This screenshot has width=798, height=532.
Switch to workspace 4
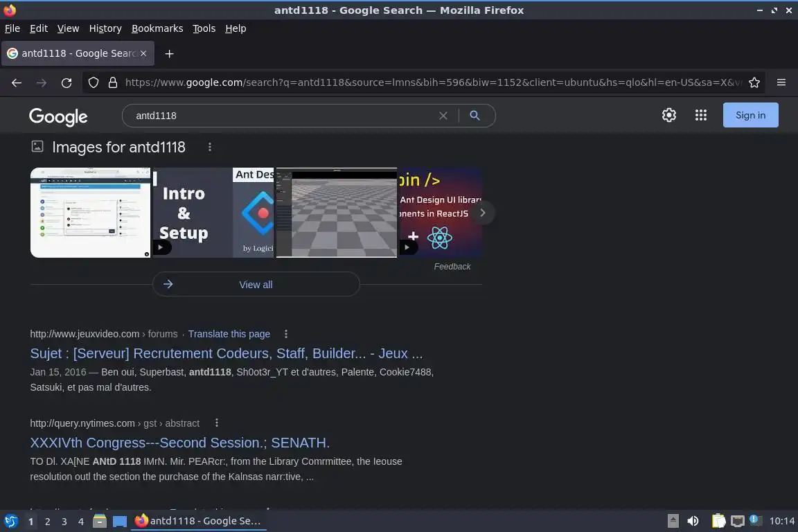pos(80,522)
